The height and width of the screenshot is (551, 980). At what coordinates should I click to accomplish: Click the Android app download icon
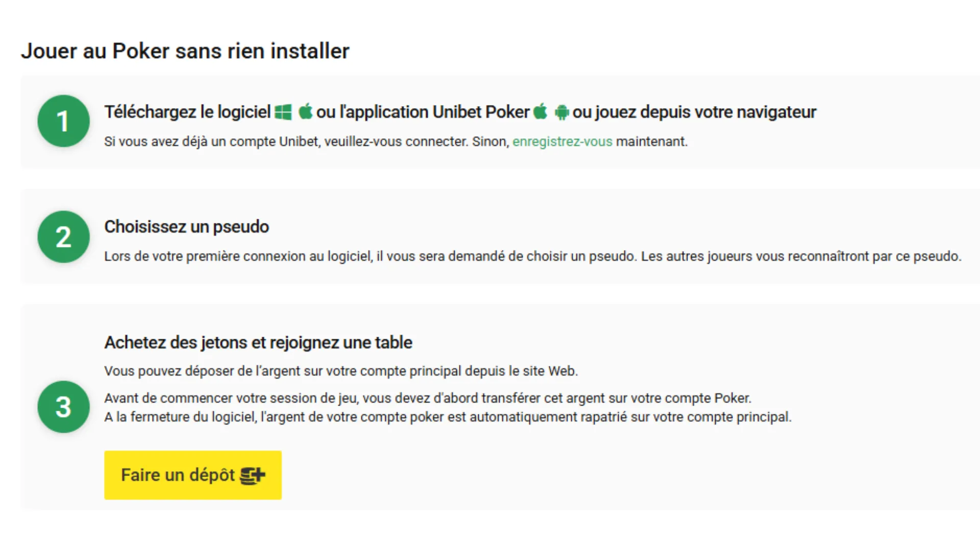tap(561, 112)
